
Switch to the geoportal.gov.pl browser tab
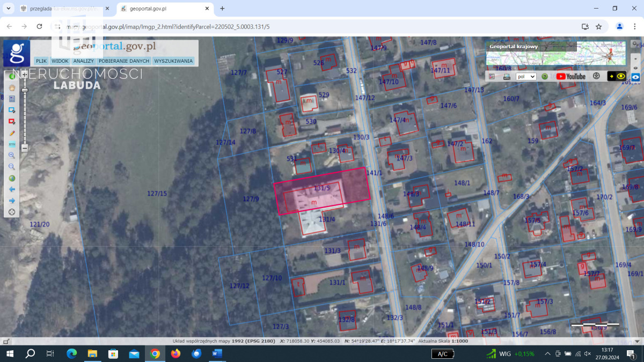coord(165,9)
